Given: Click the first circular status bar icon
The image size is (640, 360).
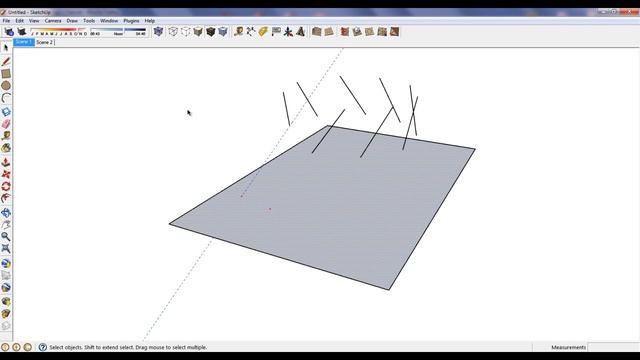Looking at the screenshot, I should coord(5,347).
